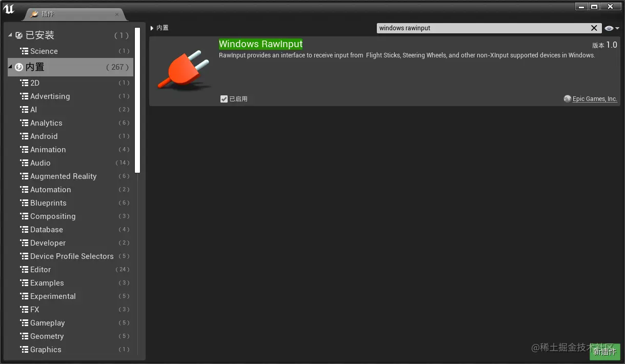
Task: Select the Experimental category icon
Action: point(24,296)
